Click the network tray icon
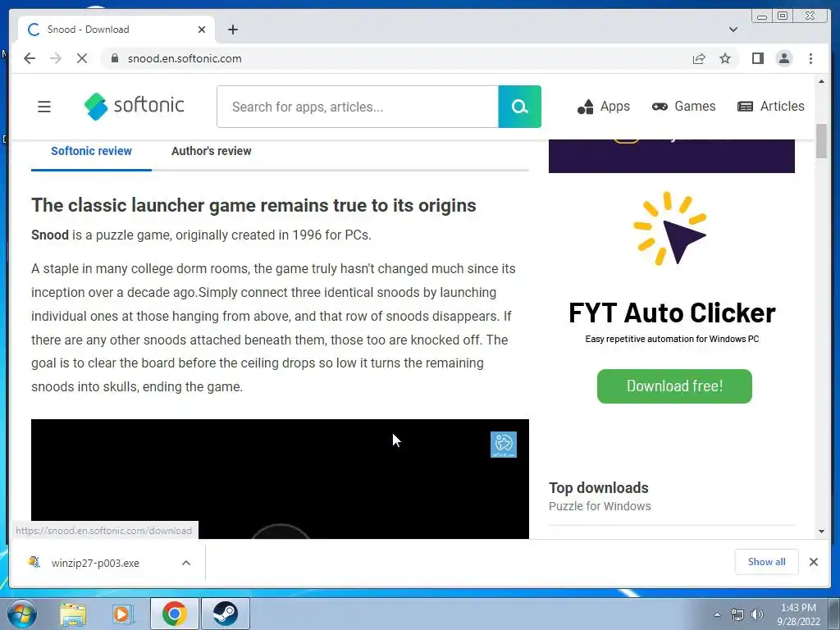This screenshot has height=630, width=840. [737, 614]
